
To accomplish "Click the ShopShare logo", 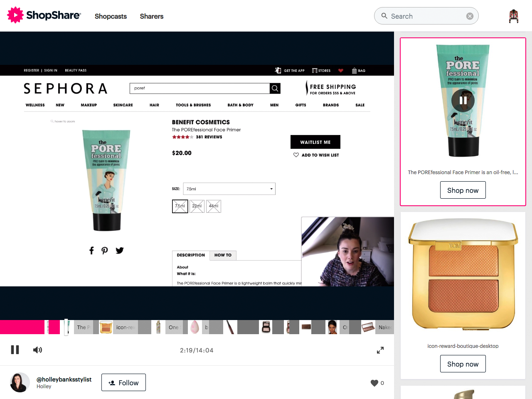I will point(44,15).
